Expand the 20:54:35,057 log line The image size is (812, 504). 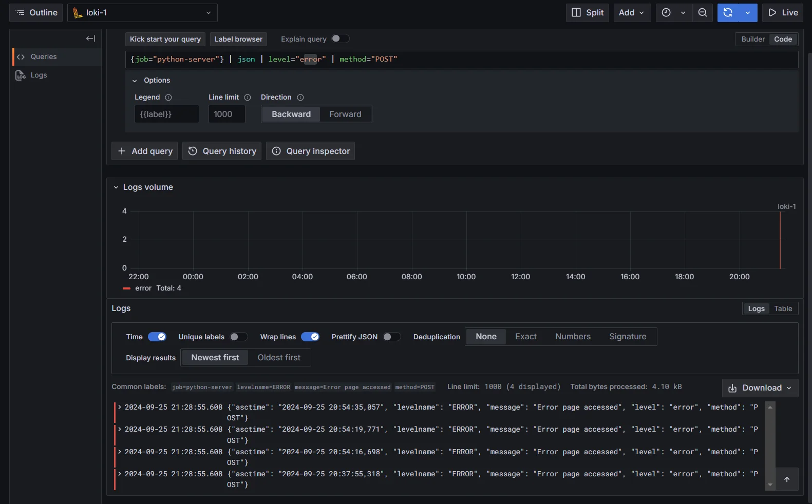tap(120, 407)
